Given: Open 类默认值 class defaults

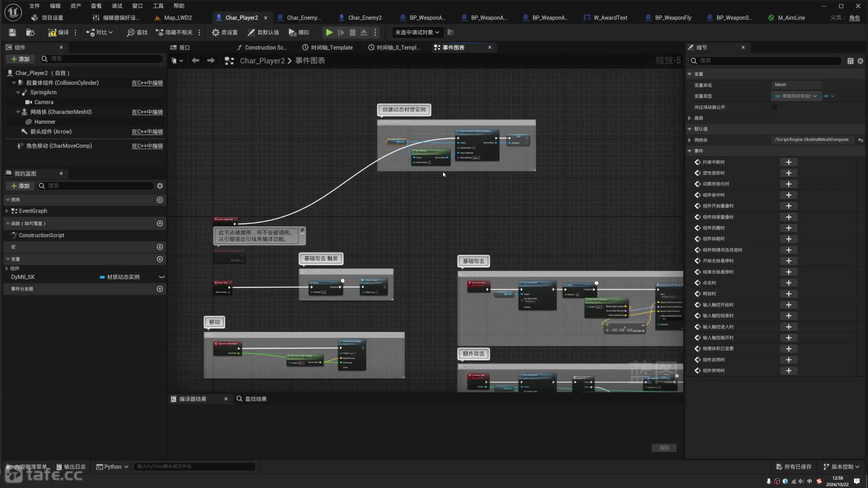Looking at the screenshot, I should (x=263, y=32).
